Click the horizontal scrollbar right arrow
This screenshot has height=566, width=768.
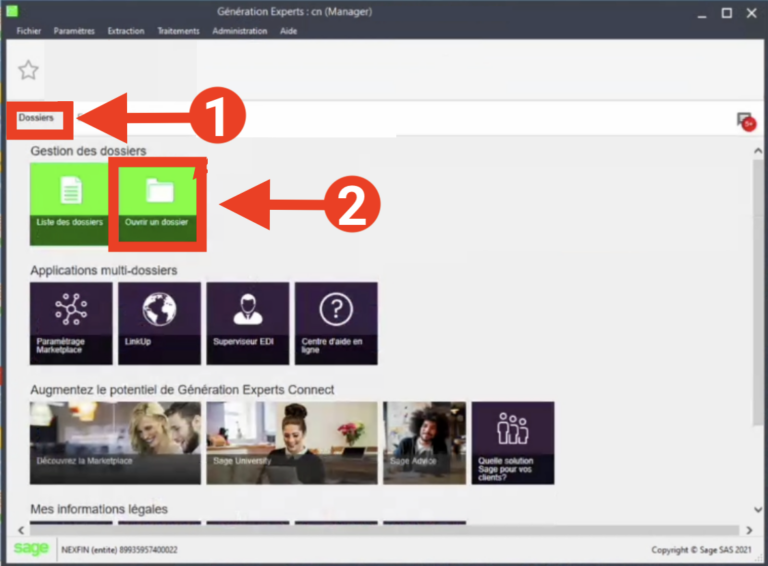[x=749, y=530]
